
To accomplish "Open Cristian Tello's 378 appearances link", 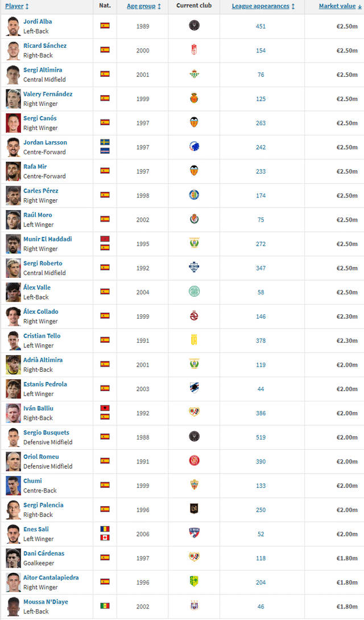I will tap(260, 340).
